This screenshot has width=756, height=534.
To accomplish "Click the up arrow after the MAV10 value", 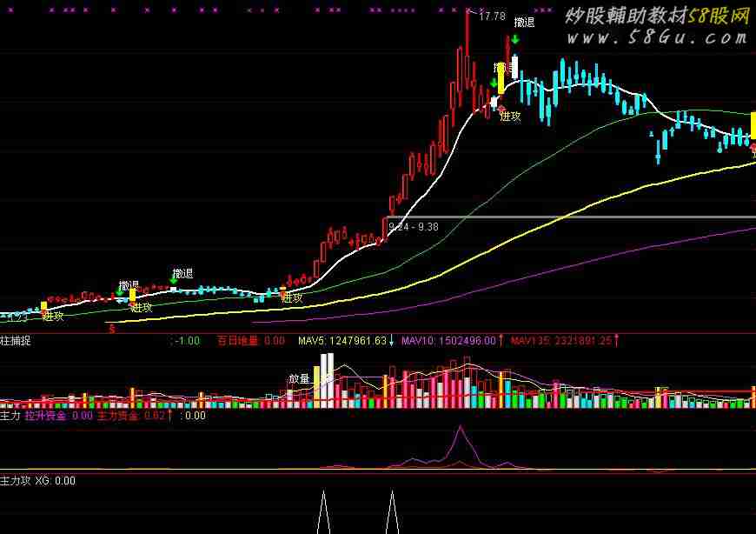I will [x=501, y=341].
